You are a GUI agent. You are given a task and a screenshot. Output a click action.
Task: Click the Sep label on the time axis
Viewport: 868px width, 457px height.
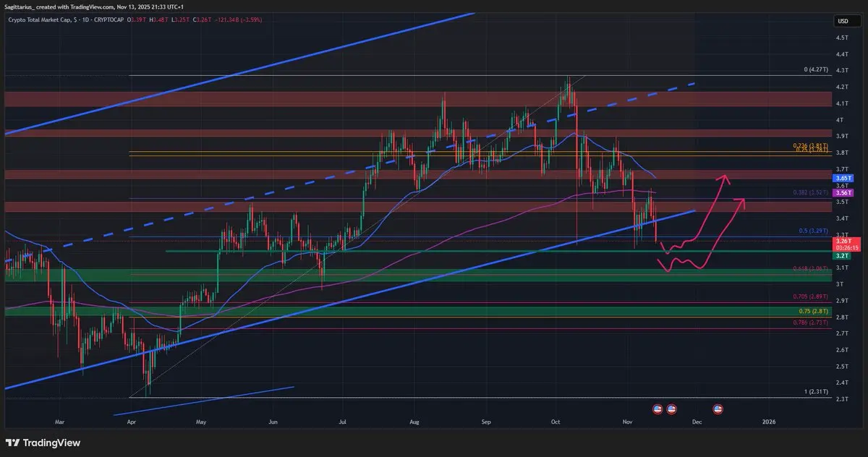[486, 420]
